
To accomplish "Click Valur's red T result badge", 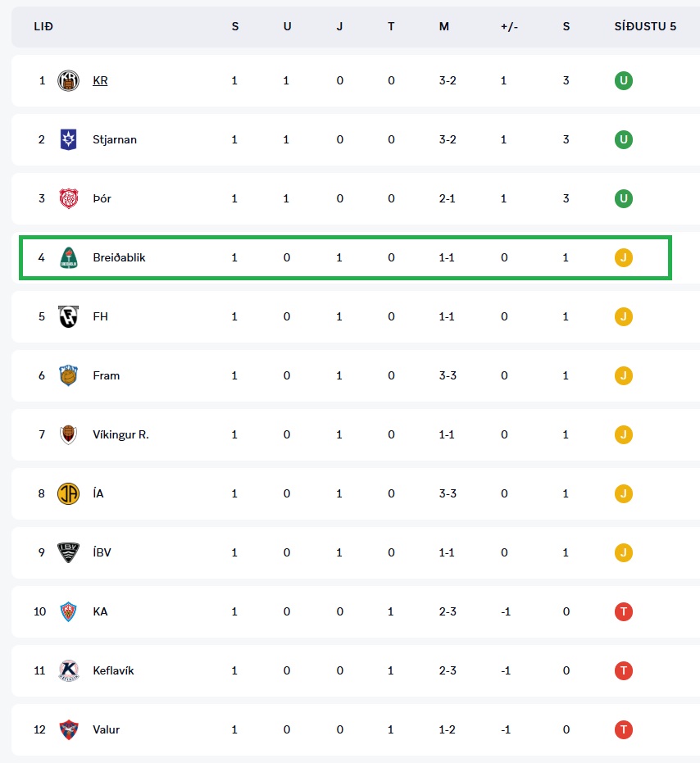I will click(x=624, y=729).
